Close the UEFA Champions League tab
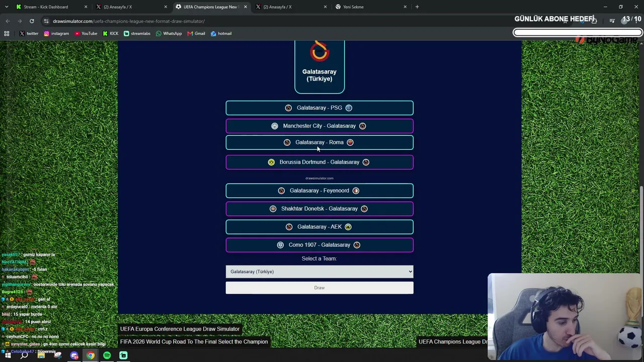Viewport: 644px width, 362px height. (246, 7)
